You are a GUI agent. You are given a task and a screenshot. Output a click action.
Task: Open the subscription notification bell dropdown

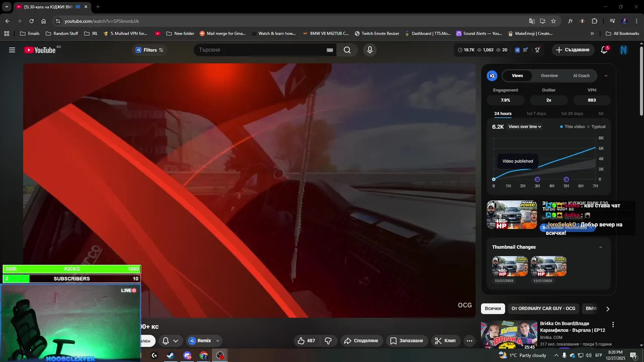(x=170, y=340)
